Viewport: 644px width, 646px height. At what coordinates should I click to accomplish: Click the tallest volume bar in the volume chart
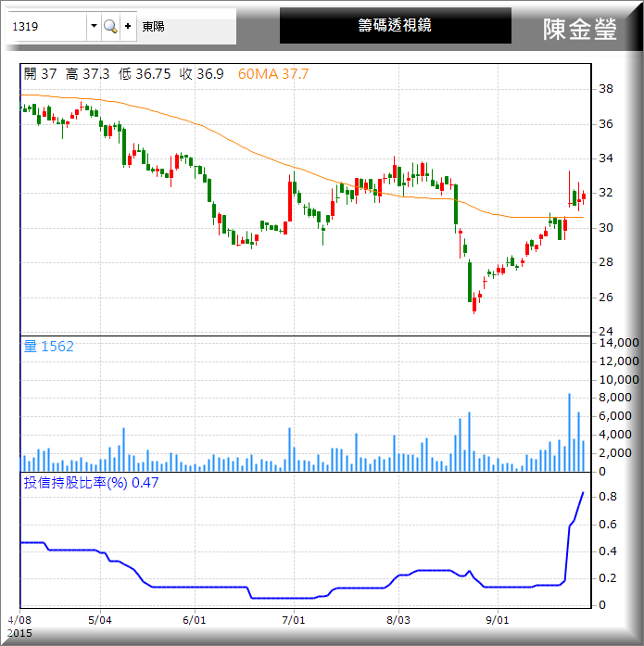tap(569, 433)
